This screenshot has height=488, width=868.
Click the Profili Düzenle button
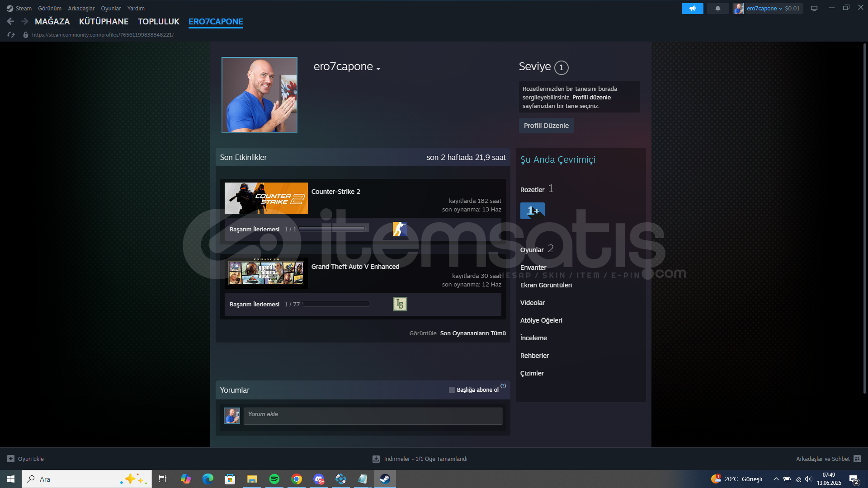click(x=546, y=126)
